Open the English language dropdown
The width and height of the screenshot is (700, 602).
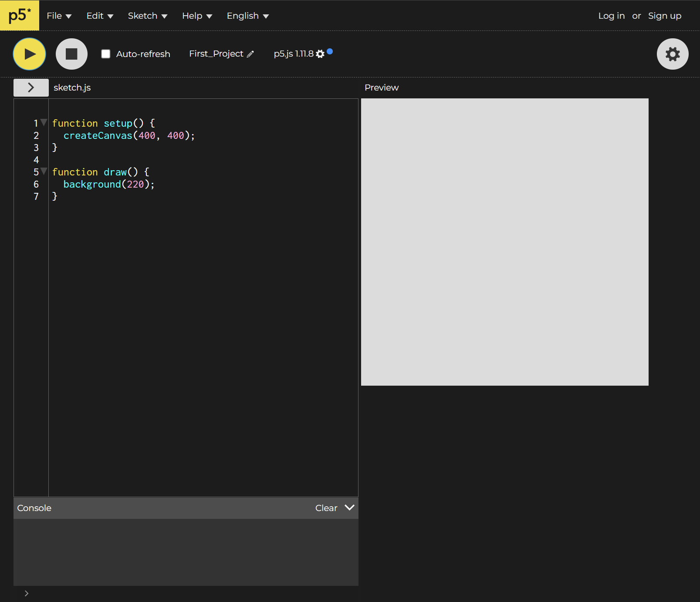tap(247, 16)
